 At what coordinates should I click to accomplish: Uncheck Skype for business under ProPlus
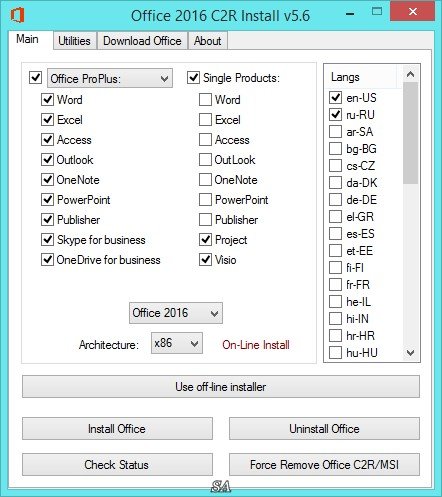(47, 240)
